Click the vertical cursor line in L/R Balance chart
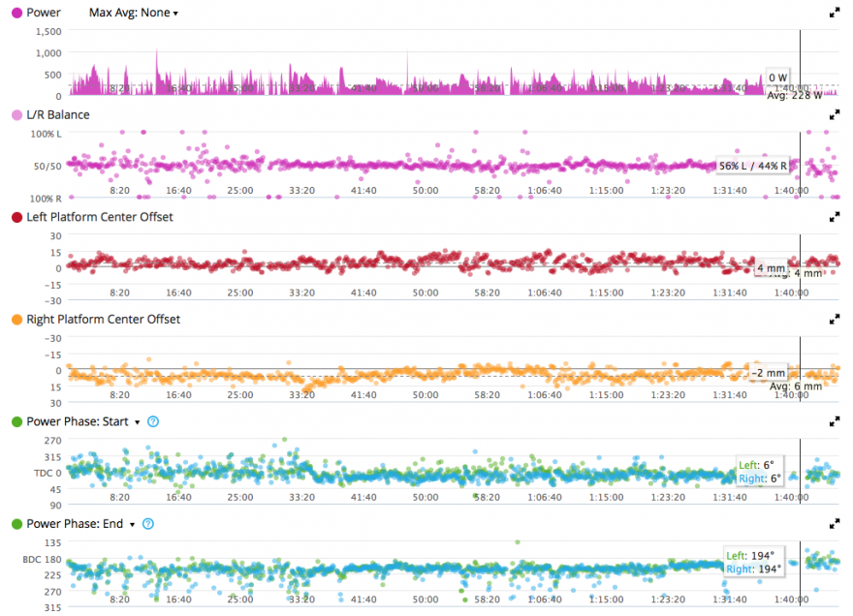 [800, 165]
